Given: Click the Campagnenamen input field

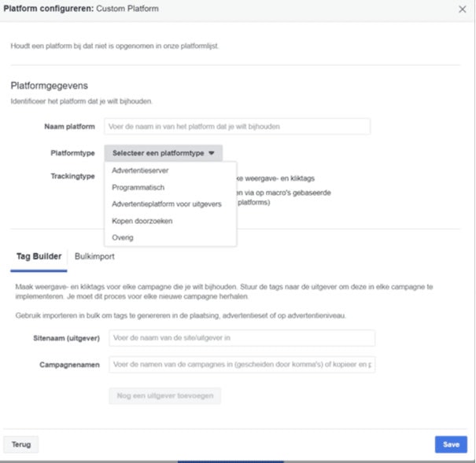Looking at the screenshot, I should [x=242, y=365].
